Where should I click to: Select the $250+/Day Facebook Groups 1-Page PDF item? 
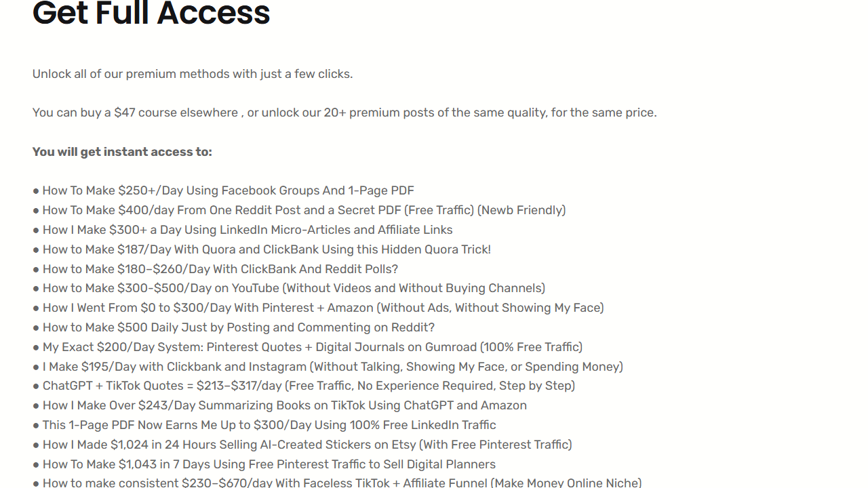tap(223, 191)
